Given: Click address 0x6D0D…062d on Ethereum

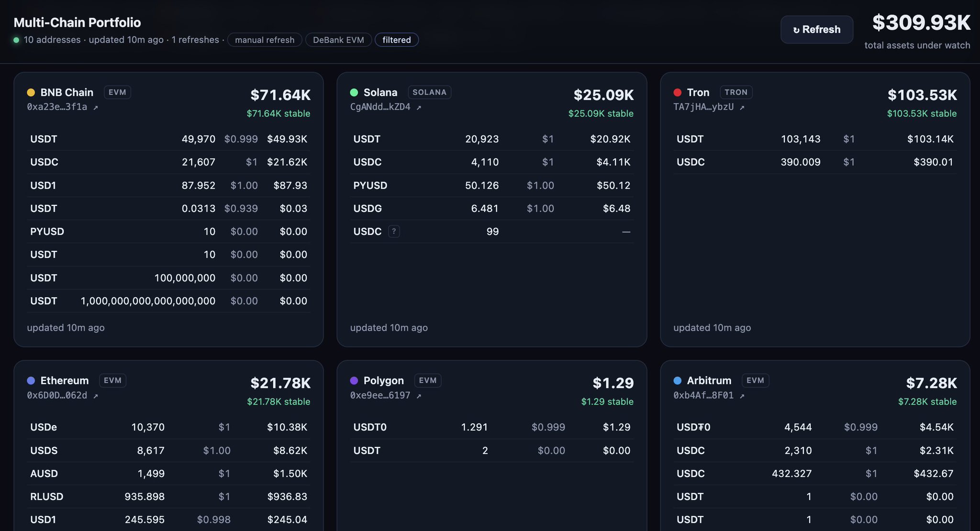Looking at the screenshot, I should [x=57, y=395].
